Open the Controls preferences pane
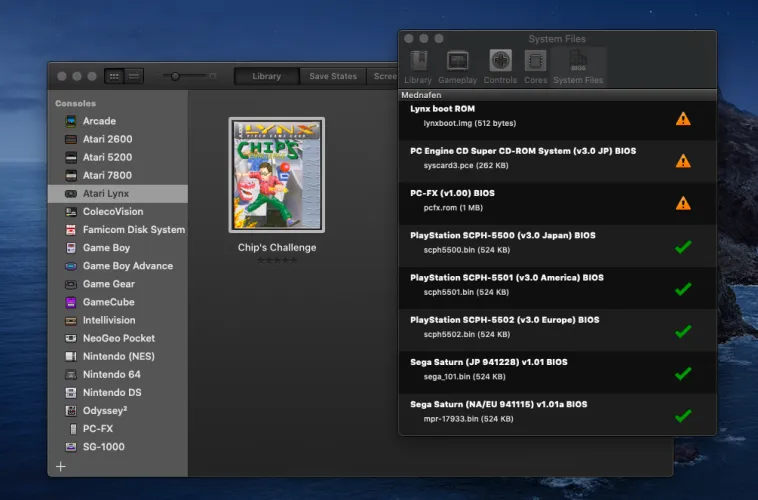 (x=500, y=66)
